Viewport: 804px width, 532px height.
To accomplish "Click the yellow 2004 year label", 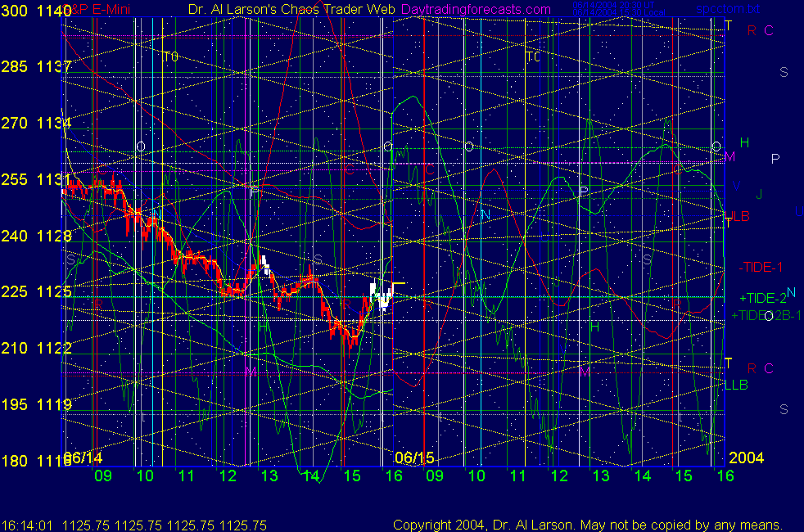I will click(746, 457).
